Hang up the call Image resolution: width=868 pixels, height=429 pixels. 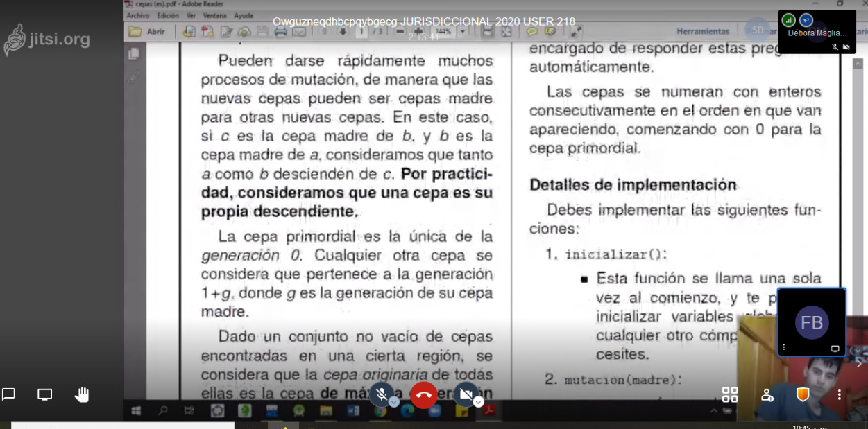click(424, 395)
